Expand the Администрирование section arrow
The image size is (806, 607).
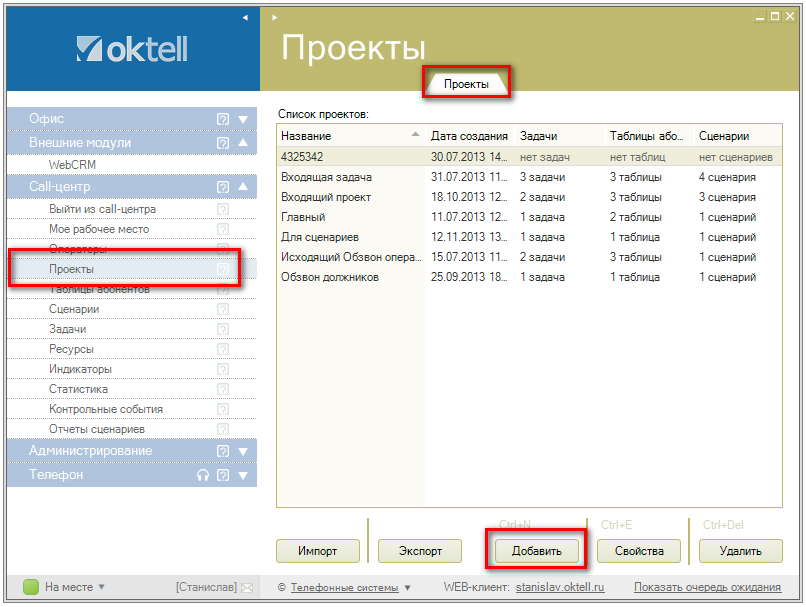coord(243,451)
